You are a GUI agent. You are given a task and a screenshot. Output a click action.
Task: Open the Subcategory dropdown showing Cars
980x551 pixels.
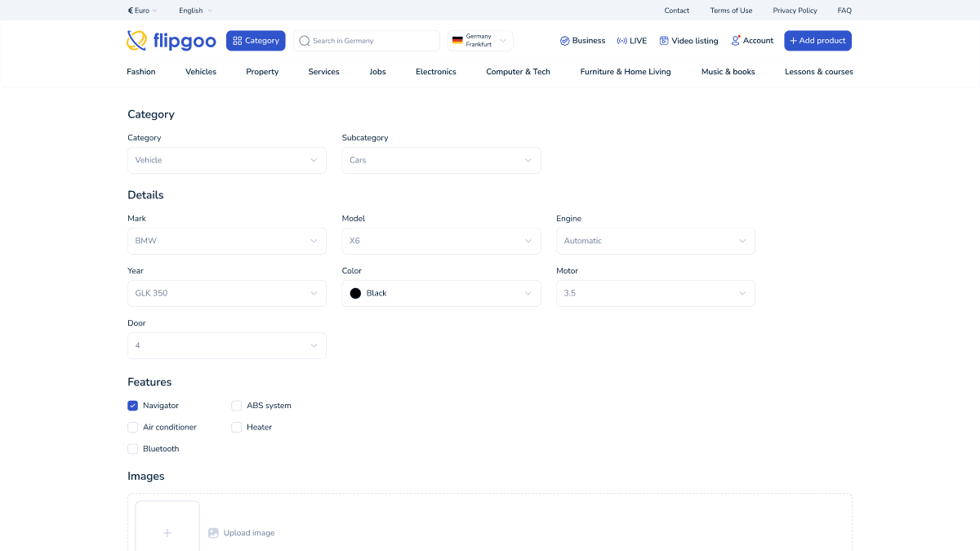tap(441, 160)
